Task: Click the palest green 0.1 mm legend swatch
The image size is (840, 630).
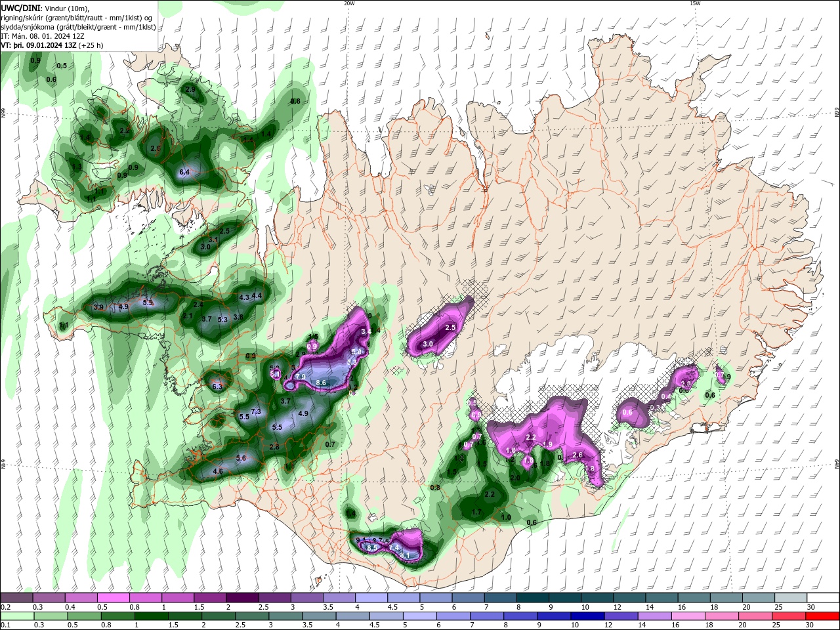Action: coord(17,616)
